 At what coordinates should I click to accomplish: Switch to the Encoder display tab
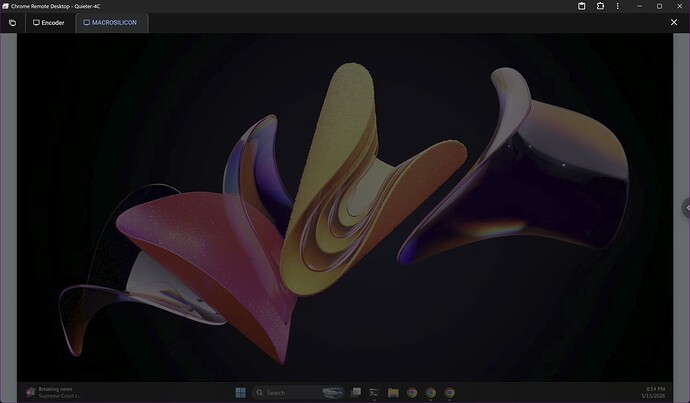point(49,22)
